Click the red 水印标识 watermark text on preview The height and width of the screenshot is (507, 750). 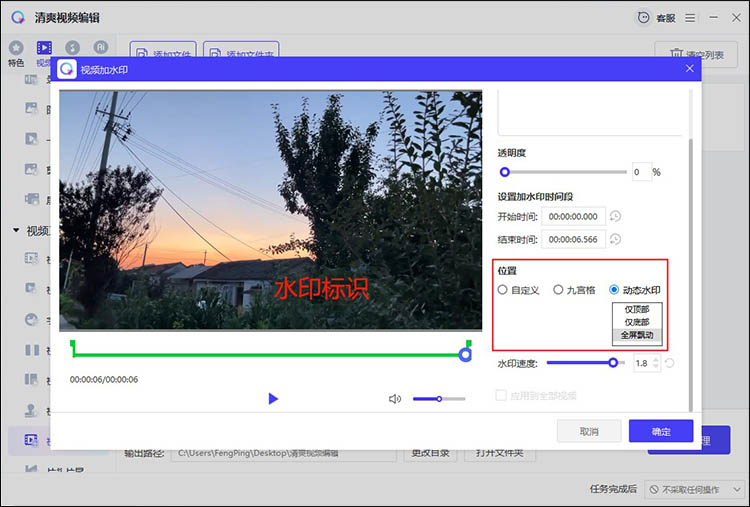pyautogui.click(x=321, y=288)
